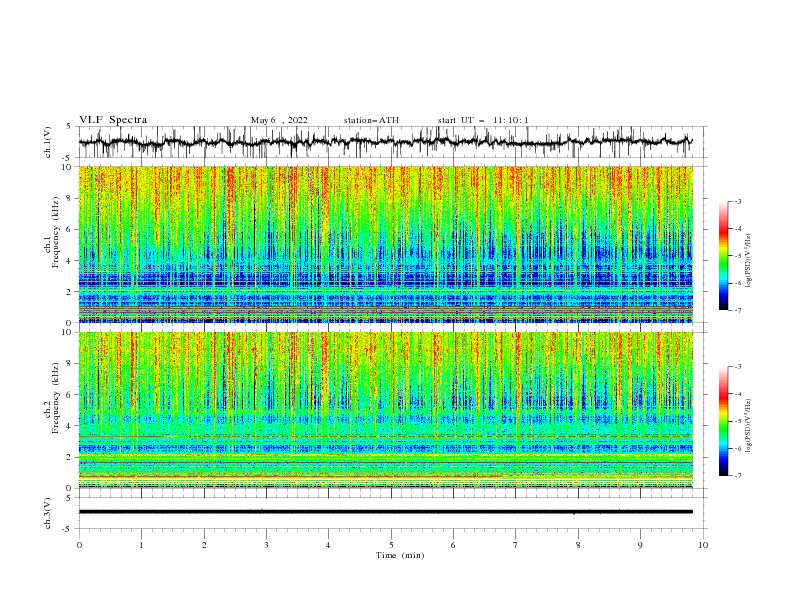
Task: Click the "-3" tick on ch.2 colorbar
Action: (738, 367)
